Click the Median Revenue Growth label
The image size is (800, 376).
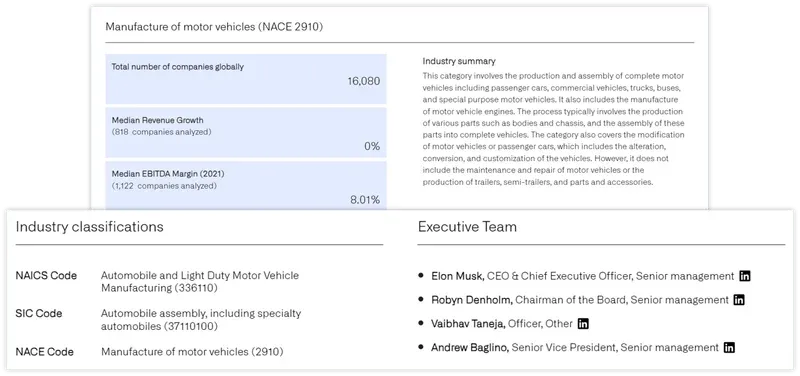[157, 120]
